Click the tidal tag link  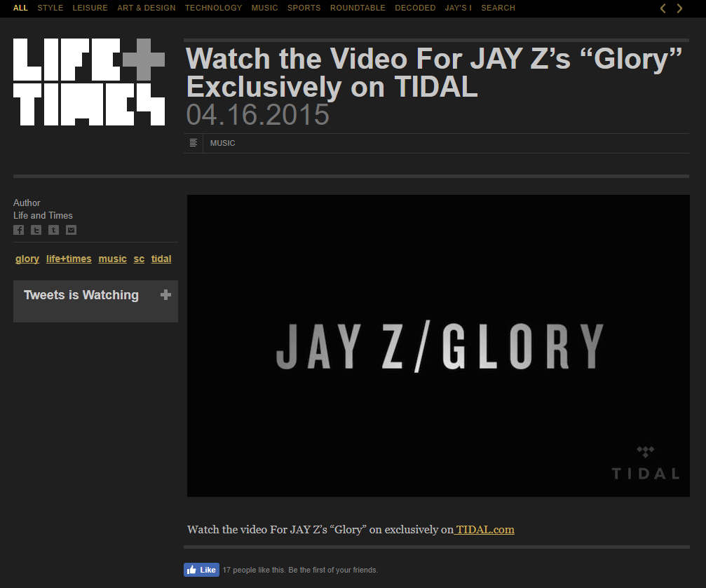pos(161,259)
